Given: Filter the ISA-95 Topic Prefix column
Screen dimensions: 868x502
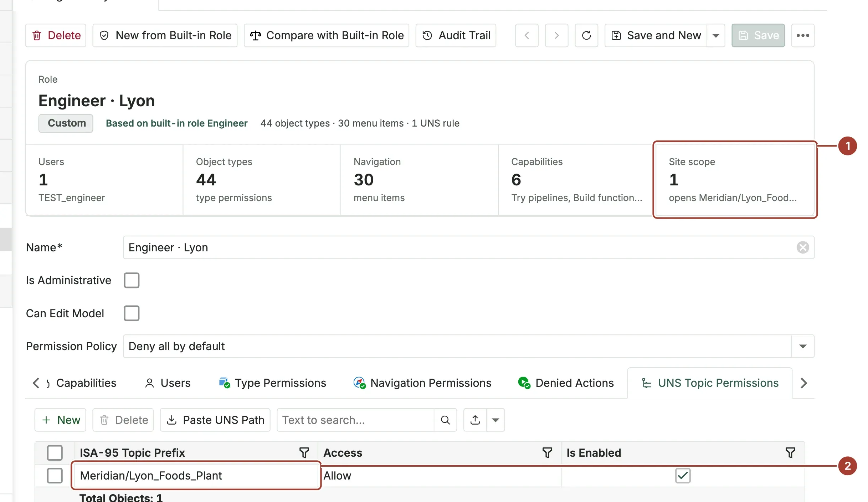Looking at the screenshot, I should coord(304,453).
